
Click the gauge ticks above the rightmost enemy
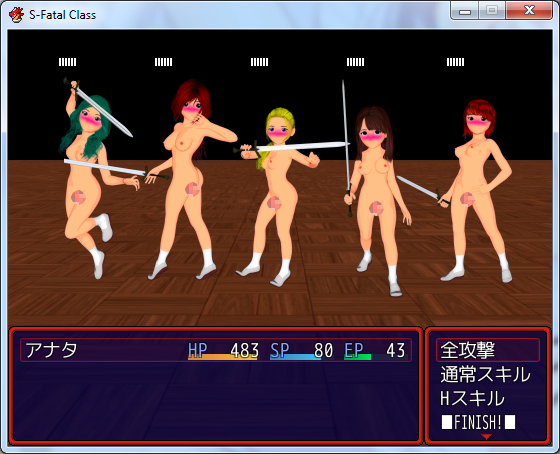click(455, 62)
